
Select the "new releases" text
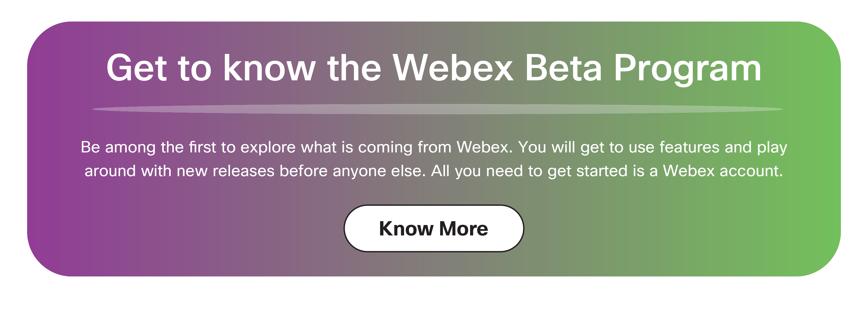pyautogui.click(x=225, y=171)
